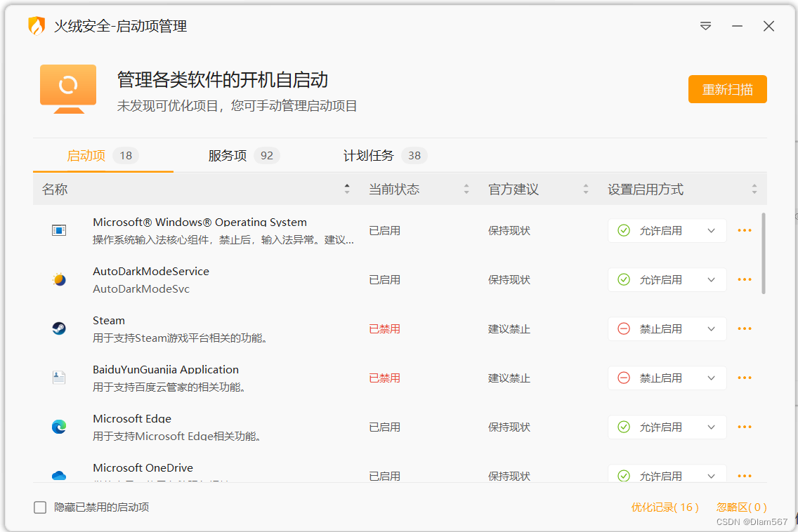Click the orange monitor startup icon
This screenshot has height=532, width=798.
click(68, 89)
